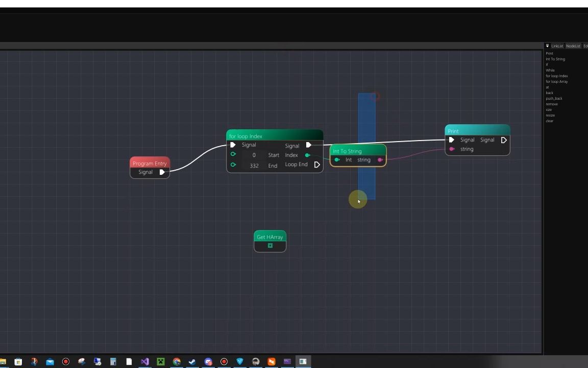588x368 pixels.
Task: Select the for loop Index node header
Action: 275,135
